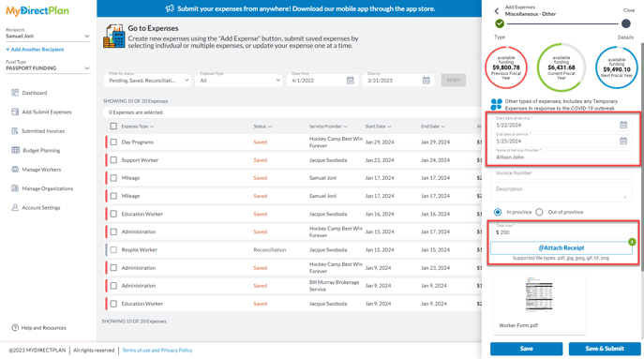Open calendar for Start date of service

[623, 125]
